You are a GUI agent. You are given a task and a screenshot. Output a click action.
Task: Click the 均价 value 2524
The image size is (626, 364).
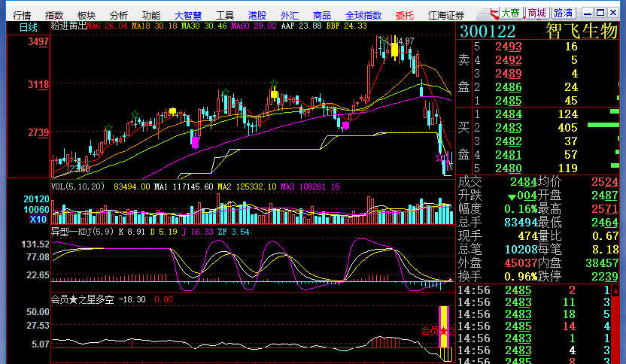(x=605, y=182)
